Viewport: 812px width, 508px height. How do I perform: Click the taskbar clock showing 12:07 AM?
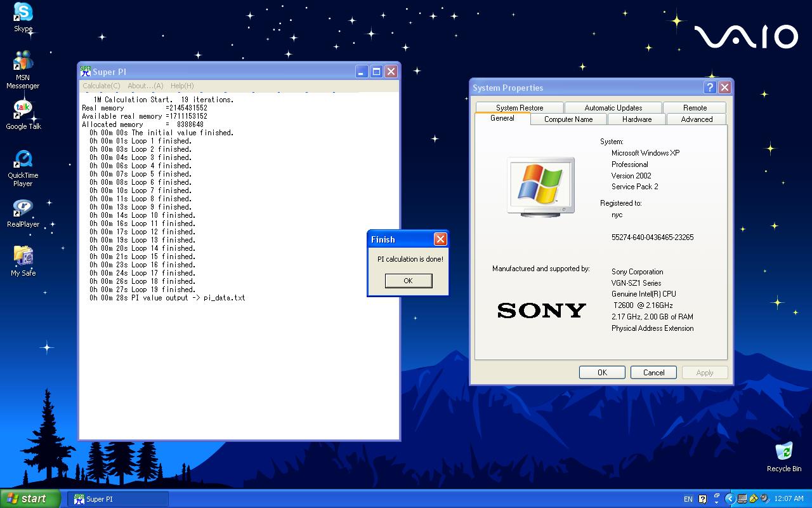[x=789, y=499]
